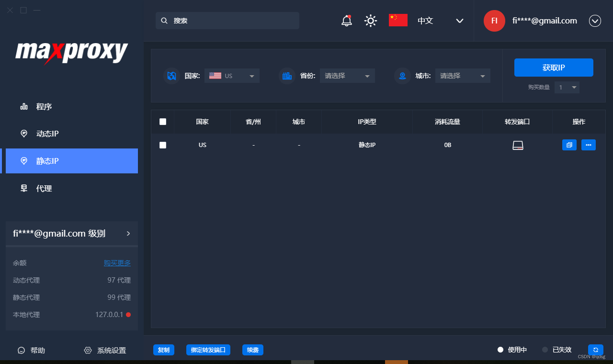Click the notification bell icon

346,21
